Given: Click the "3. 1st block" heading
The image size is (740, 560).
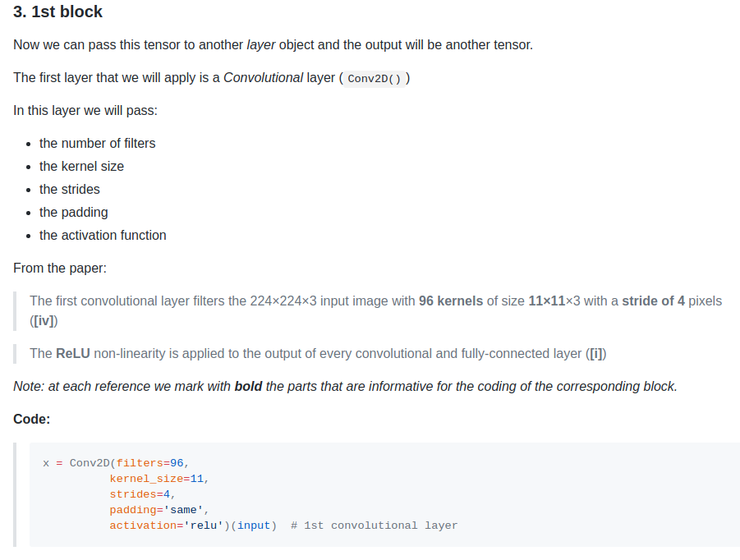Looking at the screenshot, I should (58, 12).
